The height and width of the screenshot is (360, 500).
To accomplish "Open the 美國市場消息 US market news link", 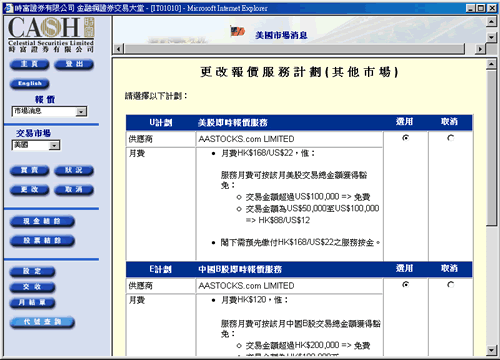I will (x=281, y=35).
